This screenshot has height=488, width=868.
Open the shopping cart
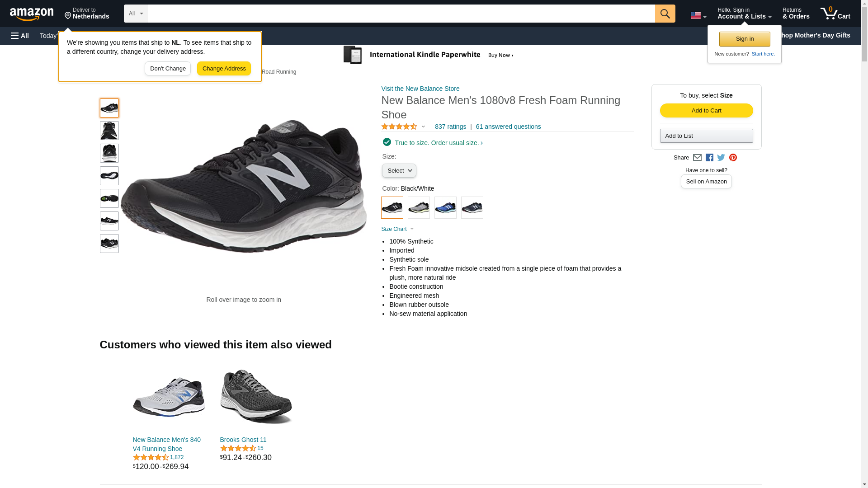(835, 14)
